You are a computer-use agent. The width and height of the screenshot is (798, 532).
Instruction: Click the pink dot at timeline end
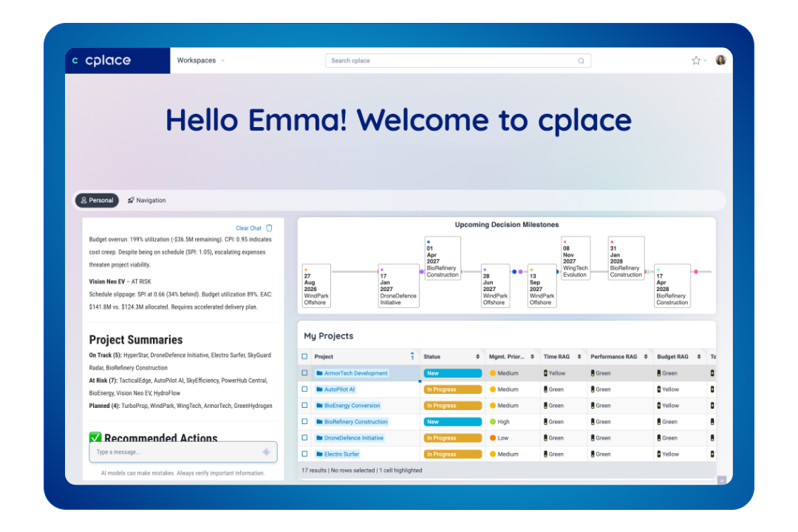pyautogui.click(x=696, y=272)
